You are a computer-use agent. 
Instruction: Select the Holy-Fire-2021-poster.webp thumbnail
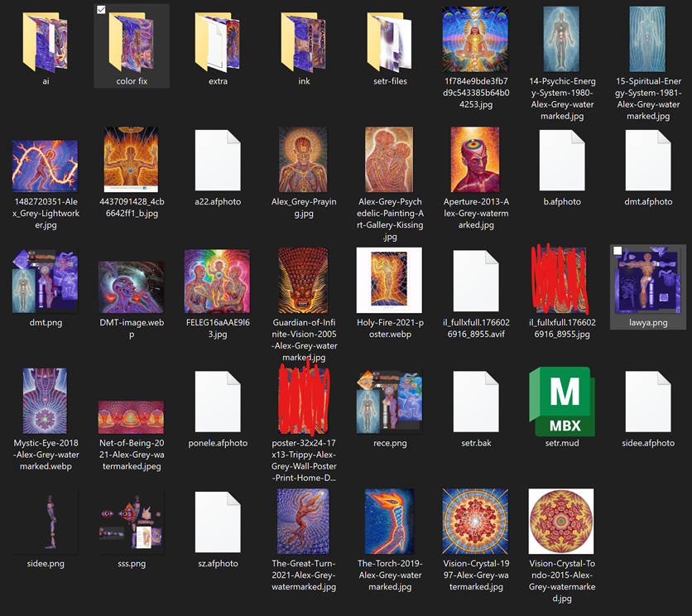tap(389, 280)
